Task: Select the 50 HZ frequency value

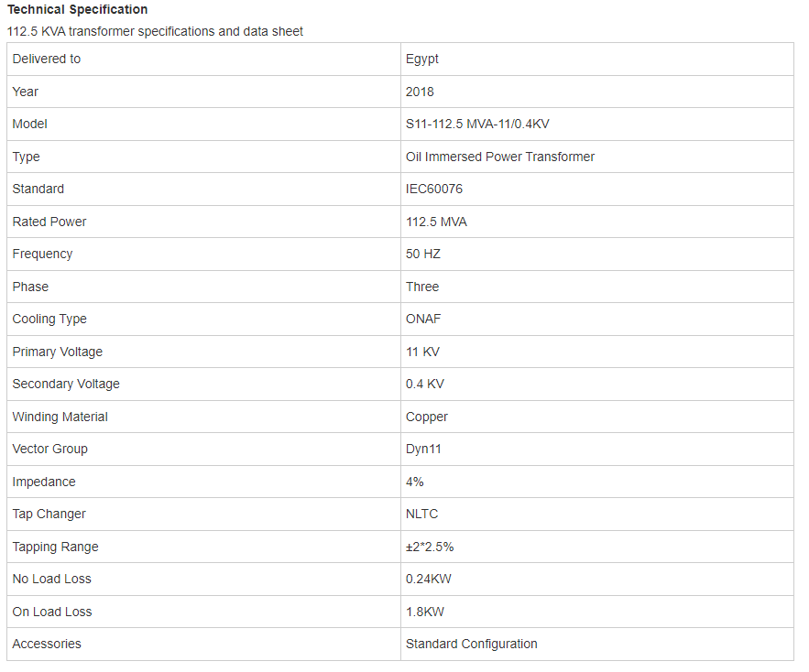Action: pos(423,254)
